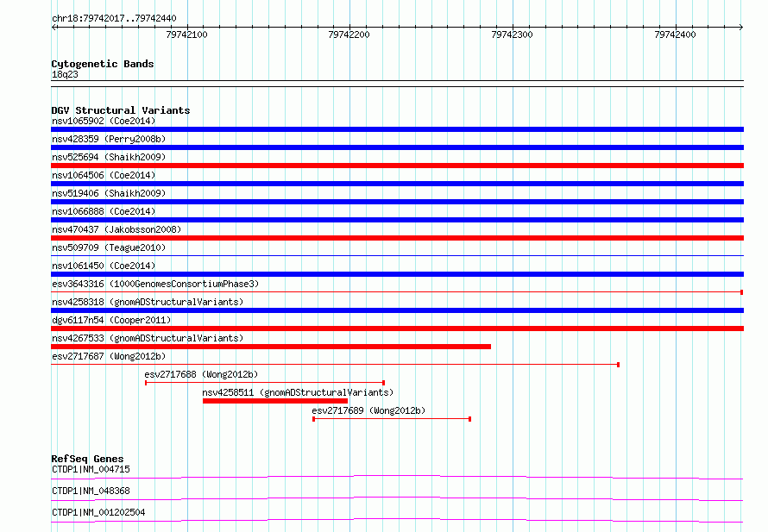Viewport: 768px width, 532px height.
Task: Click the blue bar under nsv4258318
Action: click(x=397, y=310)
